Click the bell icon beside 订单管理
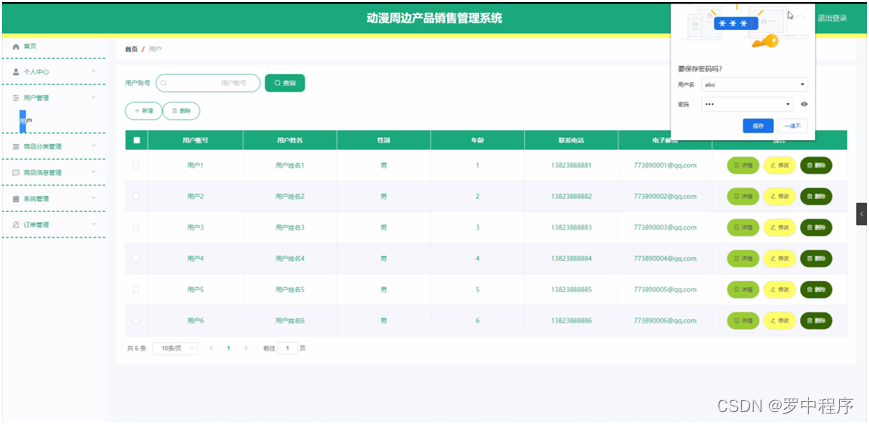 coord(16,224)
